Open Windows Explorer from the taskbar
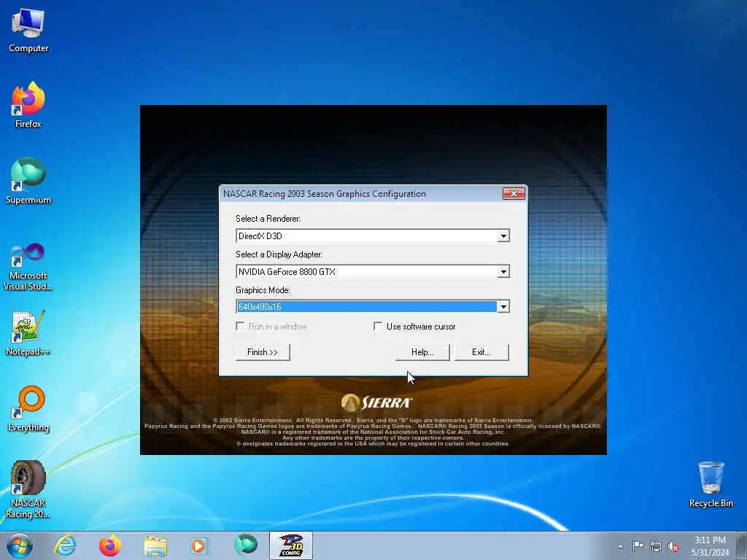Viewport: 747px width, 560px height. (x=155, y=545)
